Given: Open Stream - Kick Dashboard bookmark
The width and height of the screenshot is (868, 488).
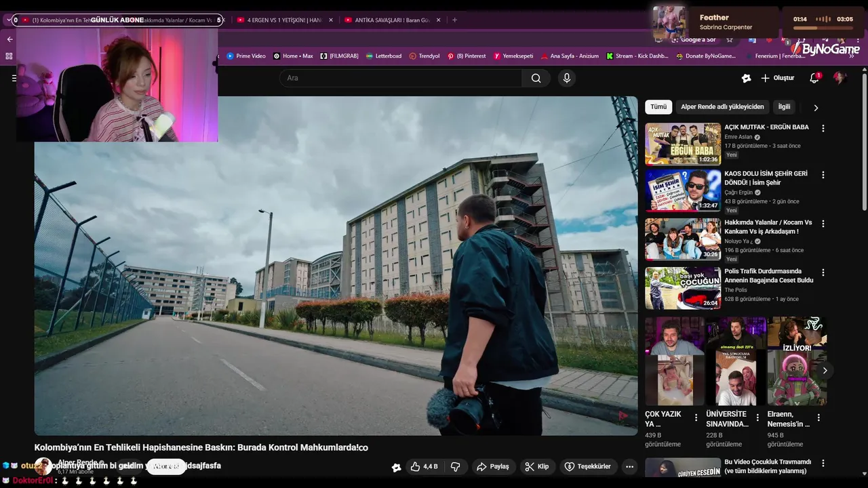Looking at the screenshot, I should [637, 56].
